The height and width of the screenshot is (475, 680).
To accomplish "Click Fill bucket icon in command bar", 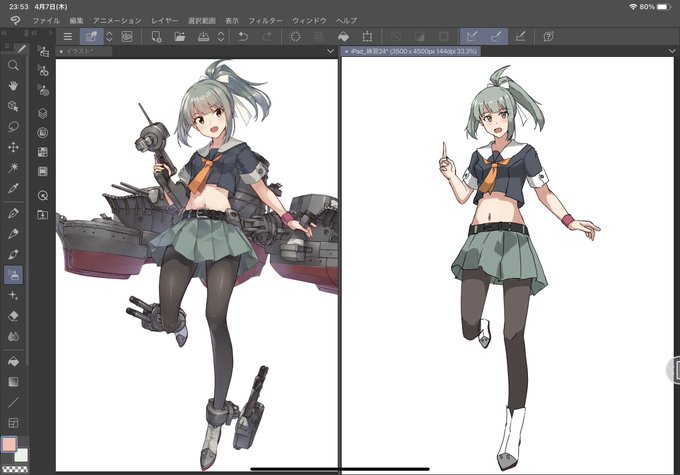I will click(x=343, y=36).
